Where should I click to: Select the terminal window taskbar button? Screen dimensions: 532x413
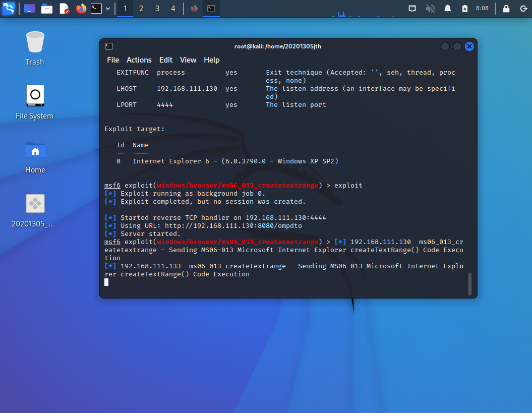click(x=211, y=9)
